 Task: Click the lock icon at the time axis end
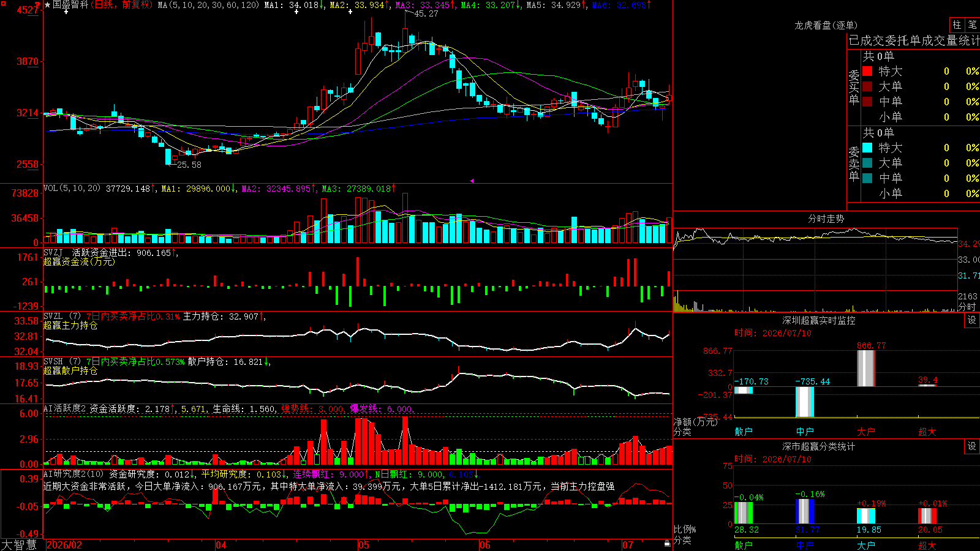tap(668, 544)
